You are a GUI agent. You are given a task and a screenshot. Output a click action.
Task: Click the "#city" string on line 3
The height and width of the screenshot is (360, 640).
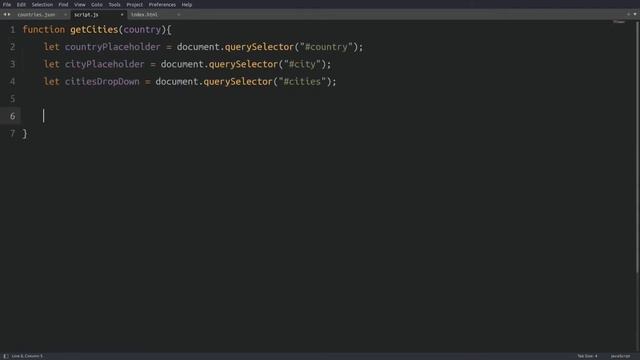point(302,64)
